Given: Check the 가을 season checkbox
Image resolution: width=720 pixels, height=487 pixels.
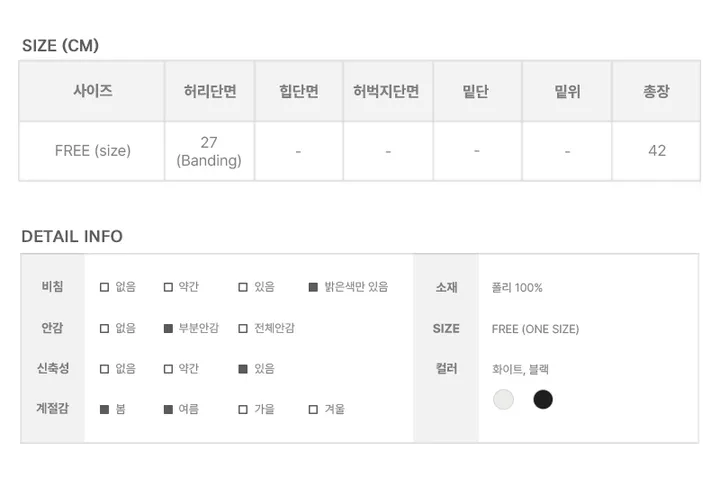Looking at the screenshot, I should point(243,409).
